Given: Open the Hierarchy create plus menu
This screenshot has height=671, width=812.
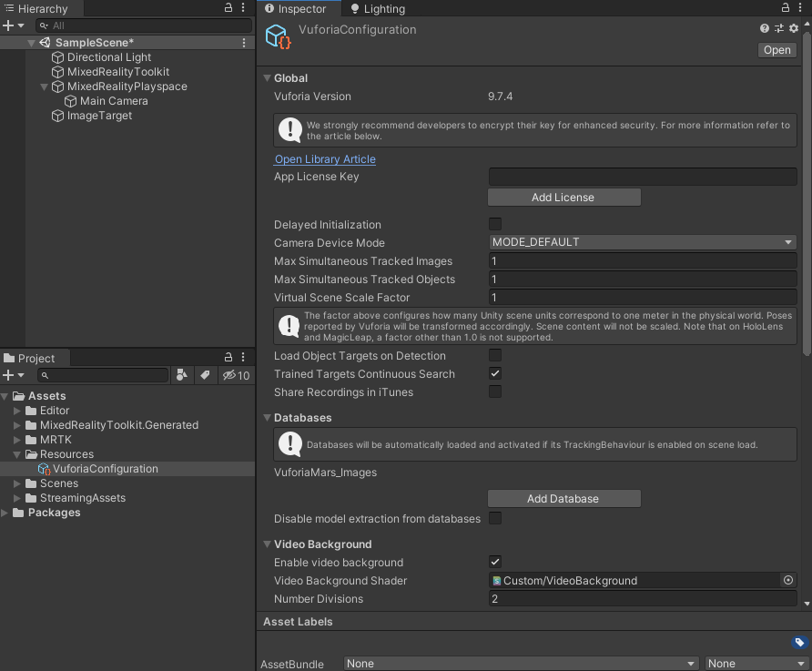Looking at the screenshot, I should pos(13,25).
